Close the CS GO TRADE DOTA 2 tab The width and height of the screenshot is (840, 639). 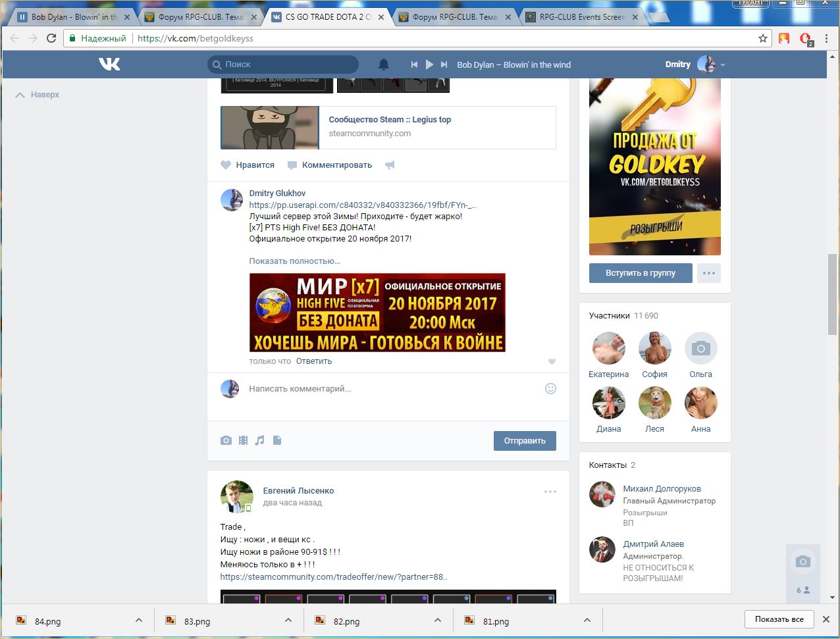(381, 17)
